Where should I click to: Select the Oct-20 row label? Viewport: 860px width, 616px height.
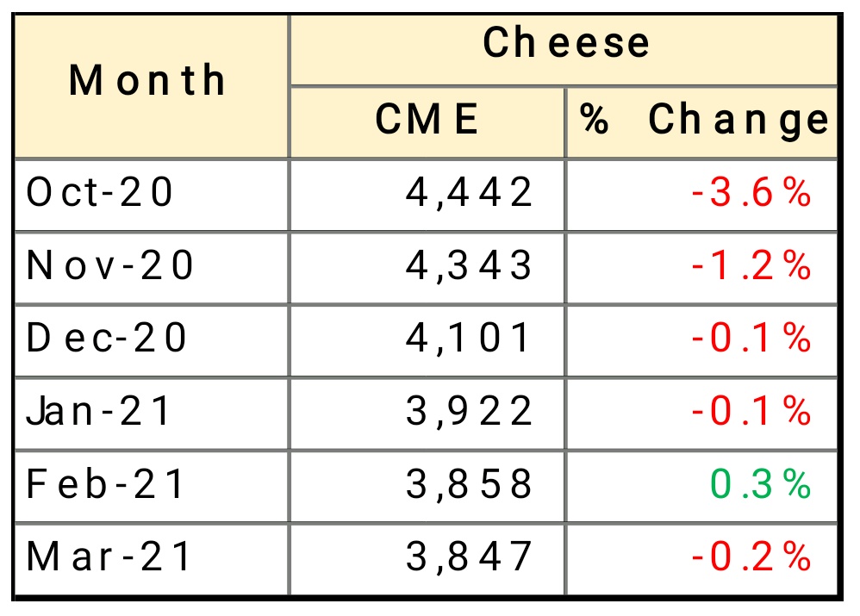pos(100,193)
